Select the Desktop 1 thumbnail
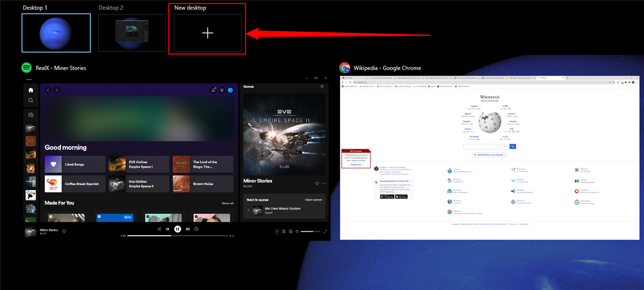 point(56,33)
